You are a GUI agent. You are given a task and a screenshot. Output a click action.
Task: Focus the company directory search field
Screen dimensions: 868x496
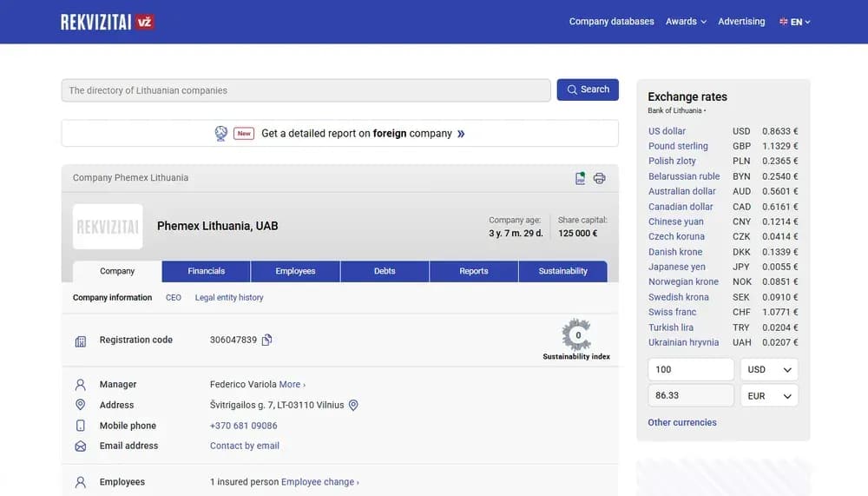pos(306,90)
